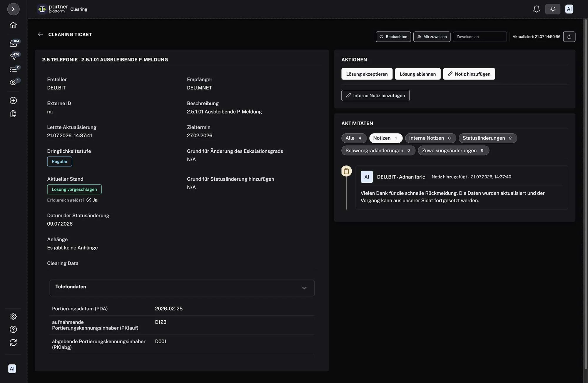Open the task list icon with badge 2
Image resolution: width=588 pixels, height=383 pixels.
click(14, 69)
